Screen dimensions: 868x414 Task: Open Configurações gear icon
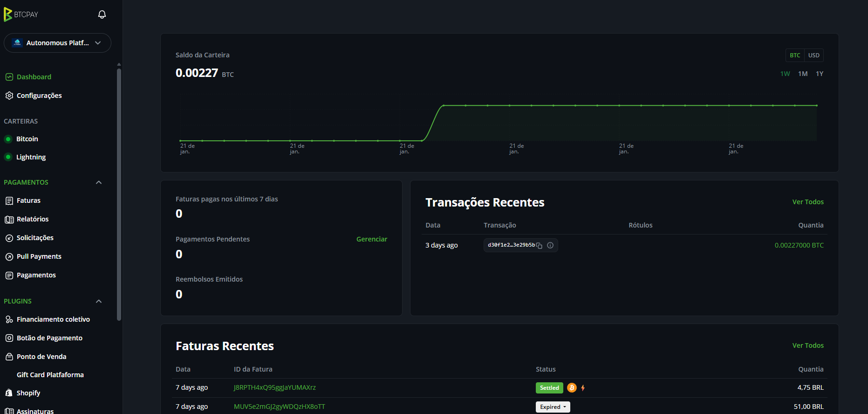(x=9, y=96)
